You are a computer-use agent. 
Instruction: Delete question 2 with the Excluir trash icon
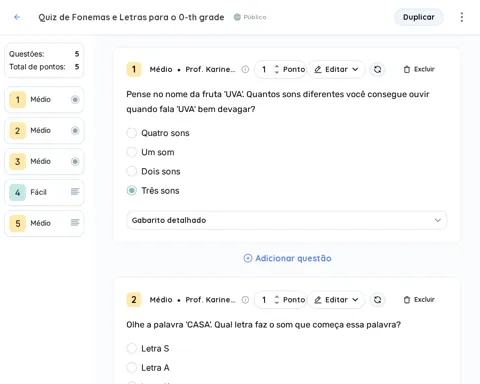[x=419, y=300]
